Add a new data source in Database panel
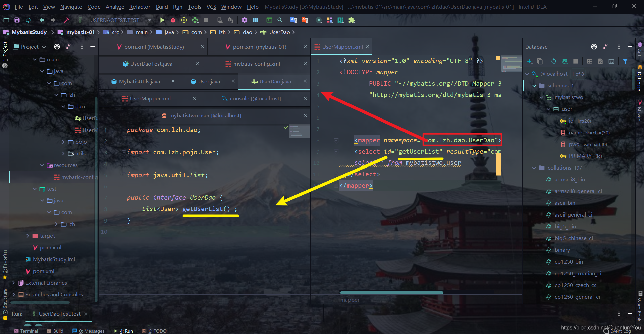 tap(530, 61)
